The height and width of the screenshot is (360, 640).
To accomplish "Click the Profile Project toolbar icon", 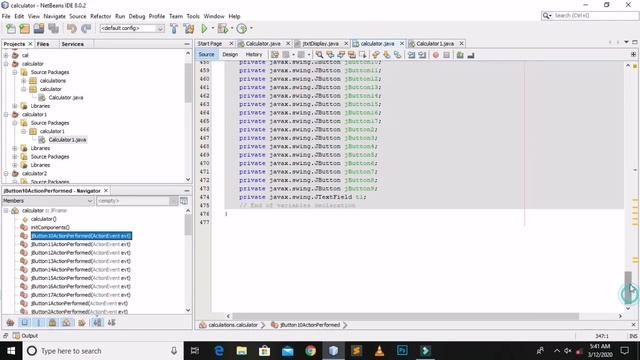I will tap(242, 29).
